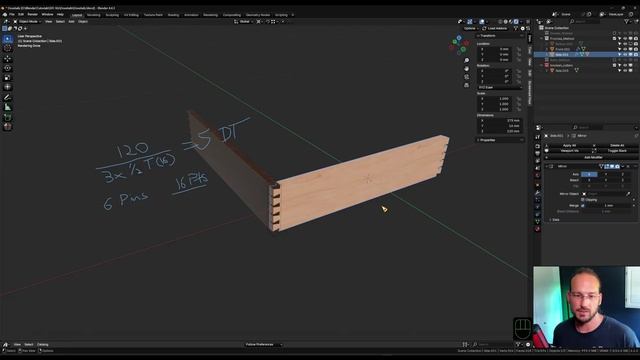
Task: Select the Add Cube tool
Action: (x=7, y=117)
